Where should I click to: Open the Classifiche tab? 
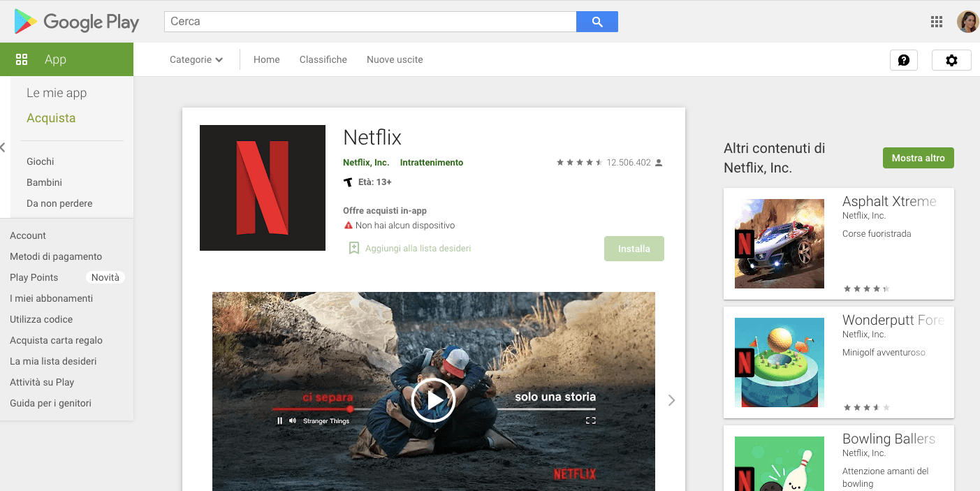point(323,60)
